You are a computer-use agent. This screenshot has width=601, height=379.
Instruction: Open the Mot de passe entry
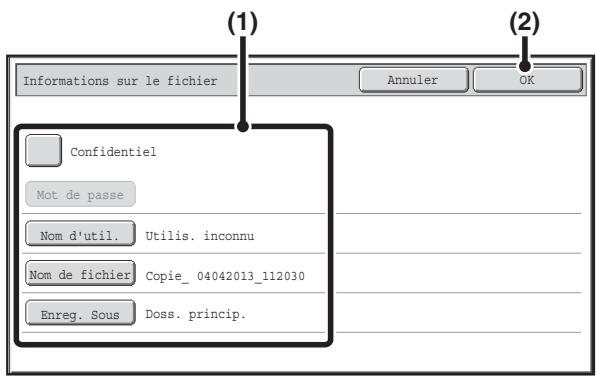click(80, 194)
